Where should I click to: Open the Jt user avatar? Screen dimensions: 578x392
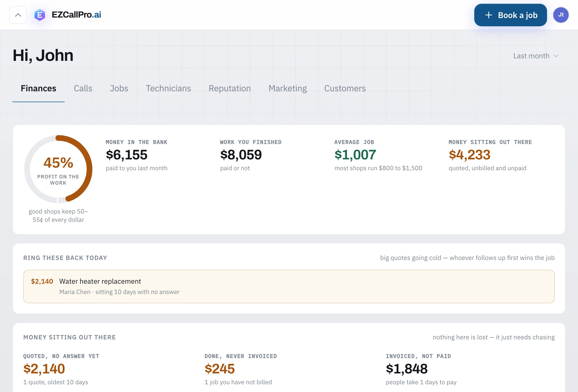(561, 15)
